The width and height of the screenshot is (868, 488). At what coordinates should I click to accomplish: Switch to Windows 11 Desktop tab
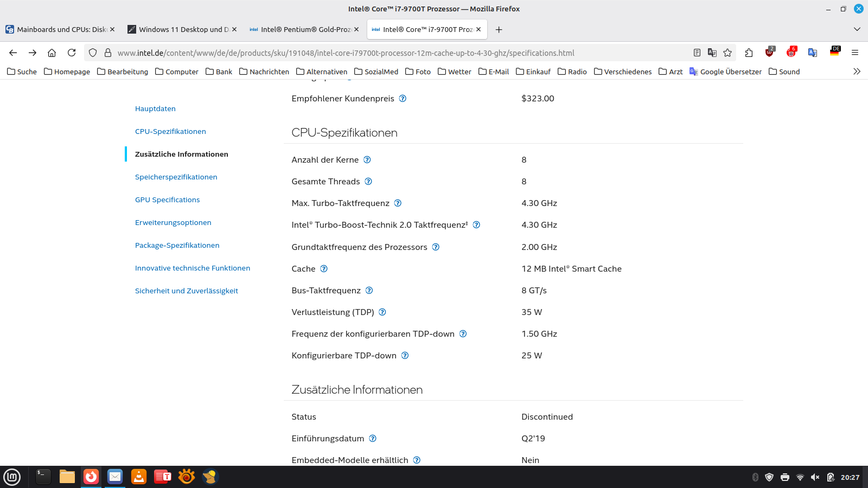click(x=182, y=29)
